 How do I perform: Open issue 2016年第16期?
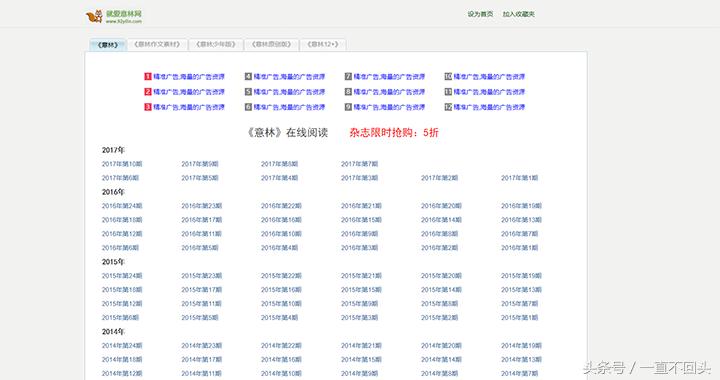click(x=281, y=220)
